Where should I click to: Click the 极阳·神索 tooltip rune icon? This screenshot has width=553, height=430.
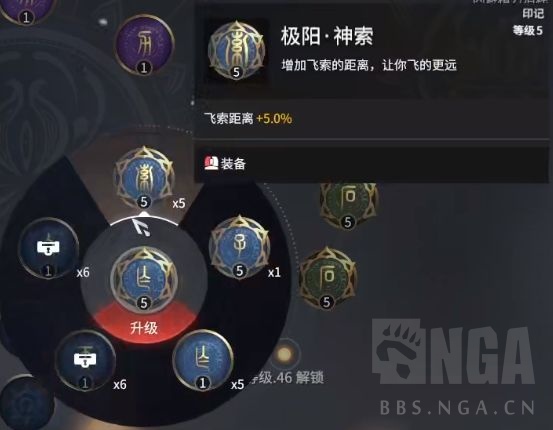point(236,50)
